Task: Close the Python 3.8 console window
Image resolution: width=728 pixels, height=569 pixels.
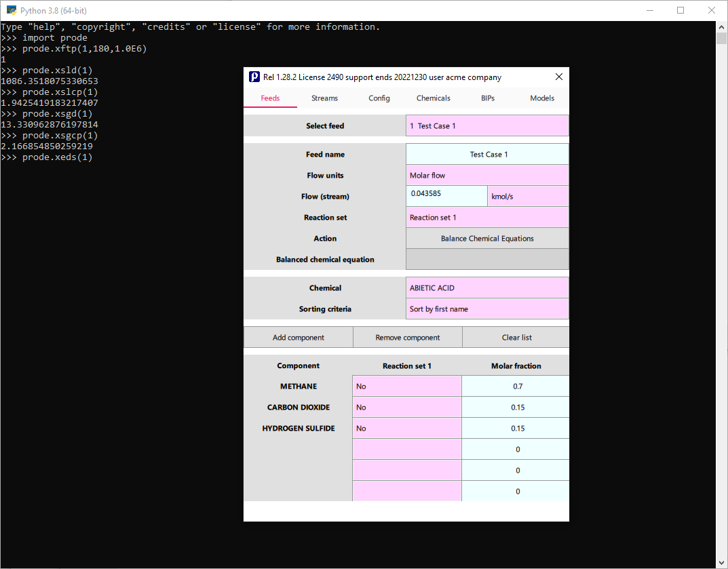Action: click(x=711, y=10)
